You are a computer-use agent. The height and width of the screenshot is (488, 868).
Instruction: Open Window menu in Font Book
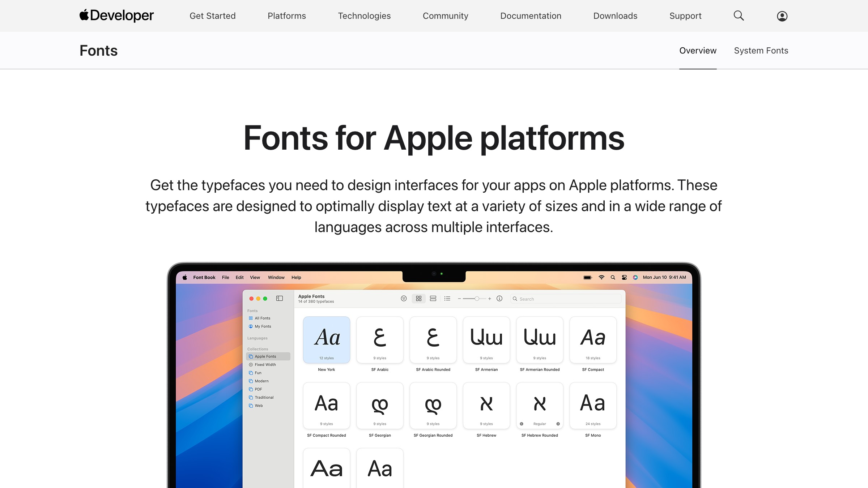(276, 277)
